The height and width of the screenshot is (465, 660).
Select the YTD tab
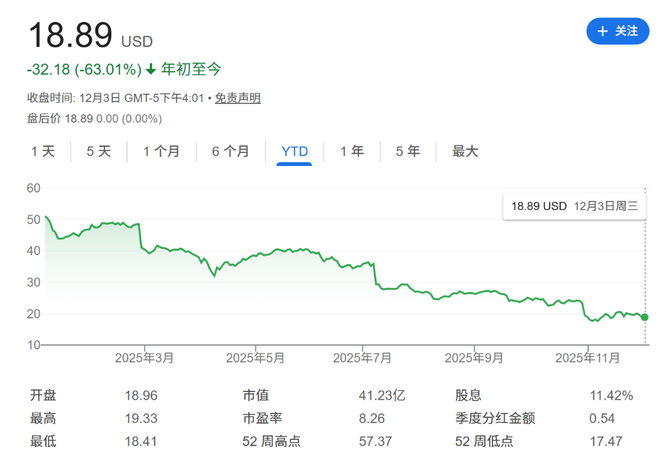[x=295, y=152]
